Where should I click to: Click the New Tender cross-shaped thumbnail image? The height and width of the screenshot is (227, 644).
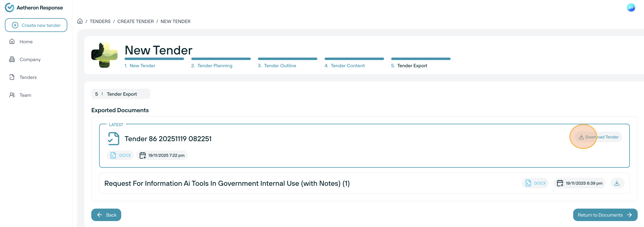tap(104, 55)
